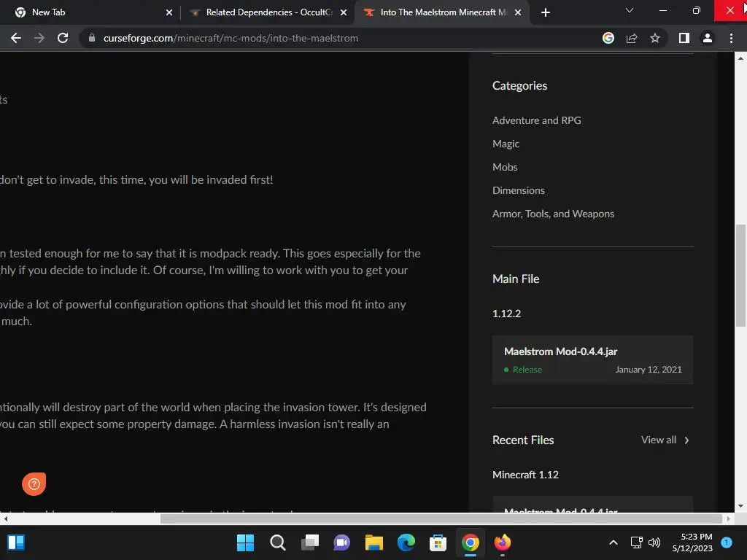Screen dimensions: 747x560
Task: Open File Explorer from taskbar
Action: 374,542
